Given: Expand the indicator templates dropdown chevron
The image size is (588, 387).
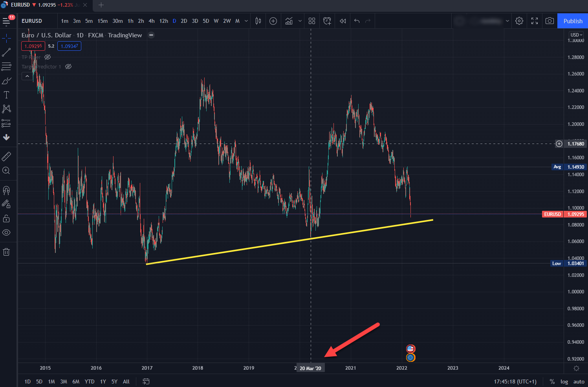Looking at the screenshot, I should click(x=300, y=21).
